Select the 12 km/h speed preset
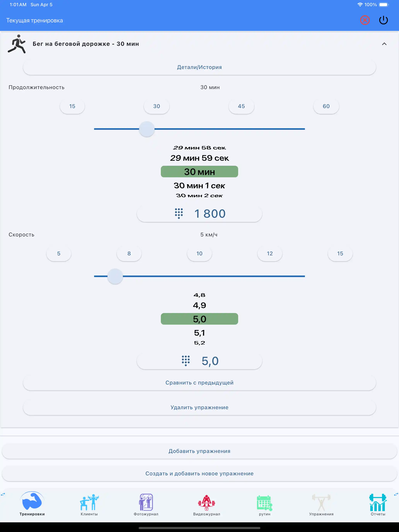Screen dimensions: 399x532 tap(269, 253)
